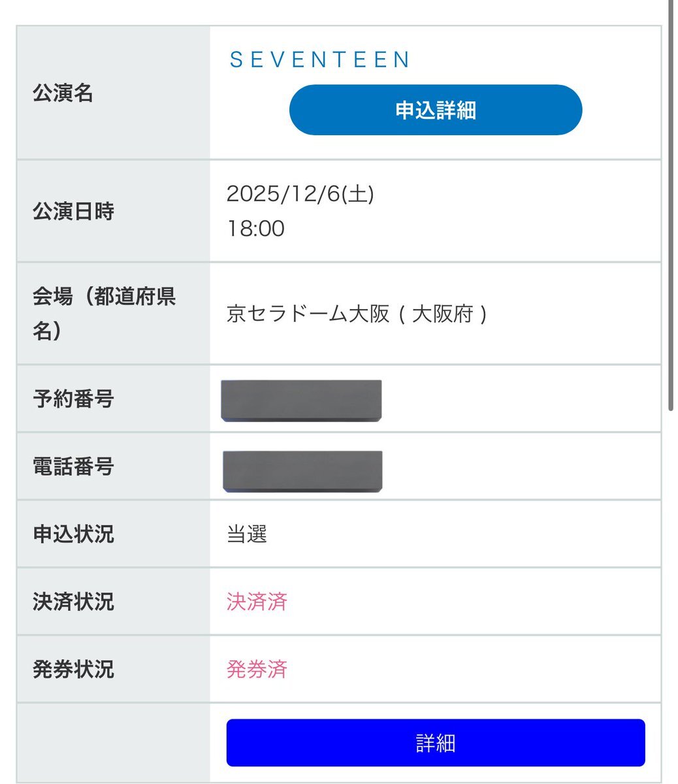The image size is (678, 784).
Task: Click the 決済状況 row label
Action: point(73,602)
